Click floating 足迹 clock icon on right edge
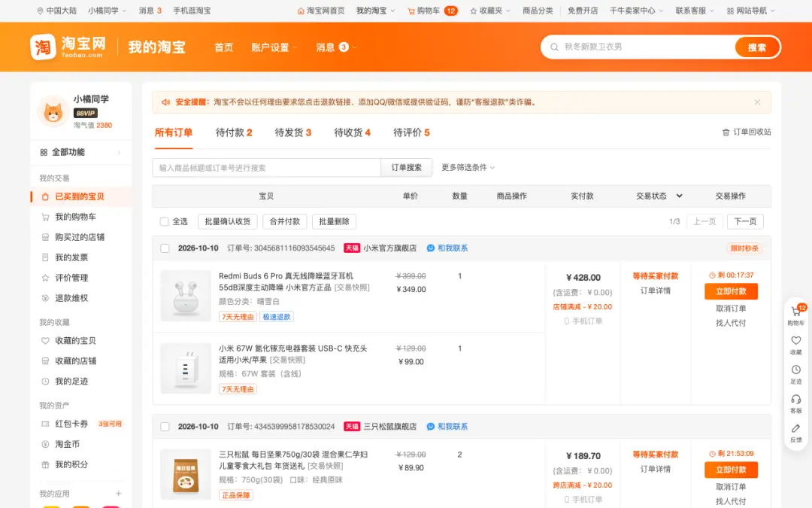This screenshot has width=812, height=508. (x=796, y=370)
